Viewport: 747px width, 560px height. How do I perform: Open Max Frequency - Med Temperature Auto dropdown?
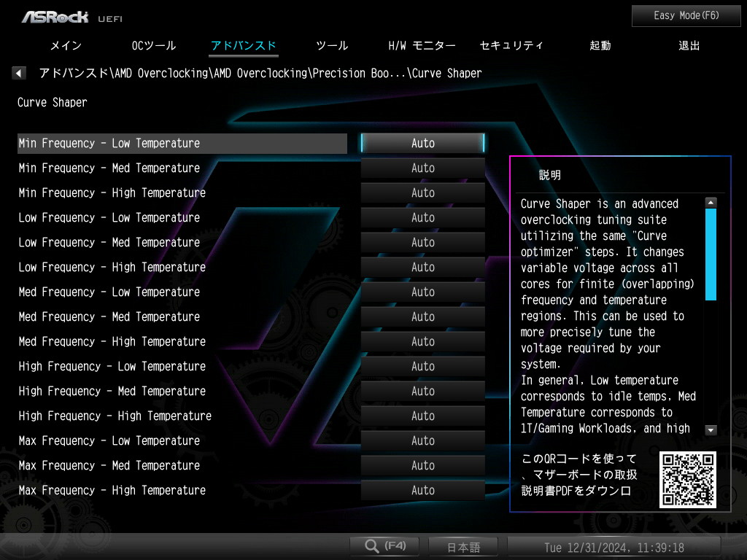(x=422, y=465)
